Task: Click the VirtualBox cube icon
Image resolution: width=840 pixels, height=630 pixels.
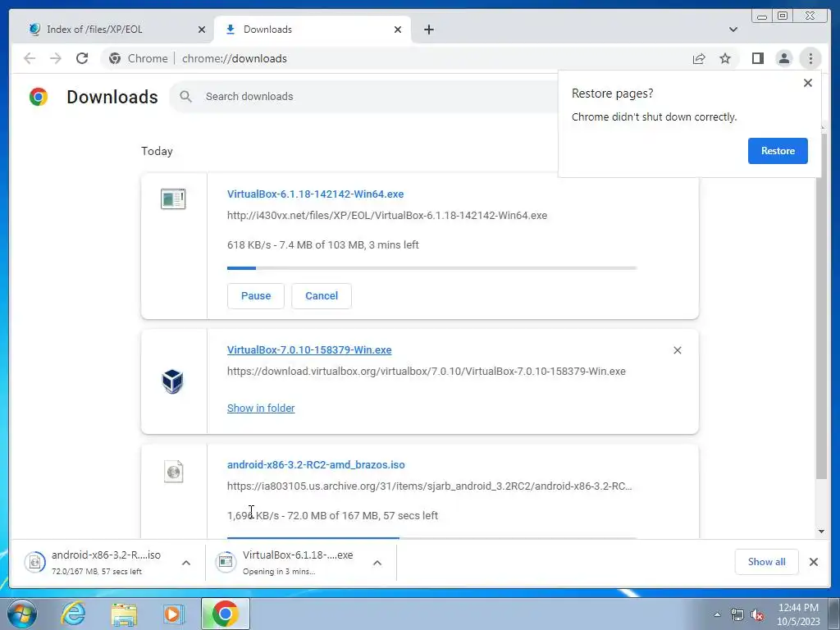Action: point(172,381)
